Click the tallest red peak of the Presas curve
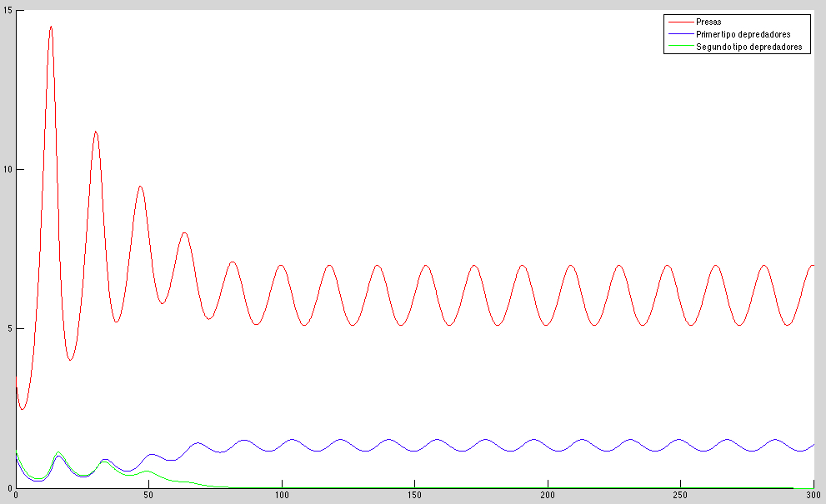Screen dimensions: 826x504 (x=51, y=27)
